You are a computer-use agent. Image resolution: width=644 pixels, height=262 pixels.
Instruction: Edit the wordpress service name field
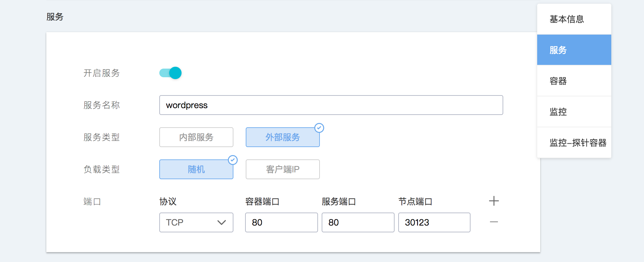pos(331,105)
